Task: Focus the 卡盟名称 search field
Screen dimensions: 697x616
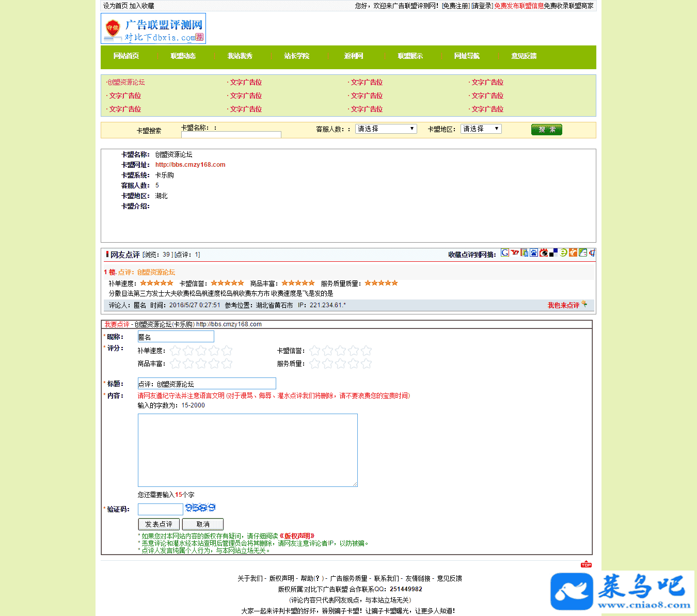Action: [x=231, y=135]
